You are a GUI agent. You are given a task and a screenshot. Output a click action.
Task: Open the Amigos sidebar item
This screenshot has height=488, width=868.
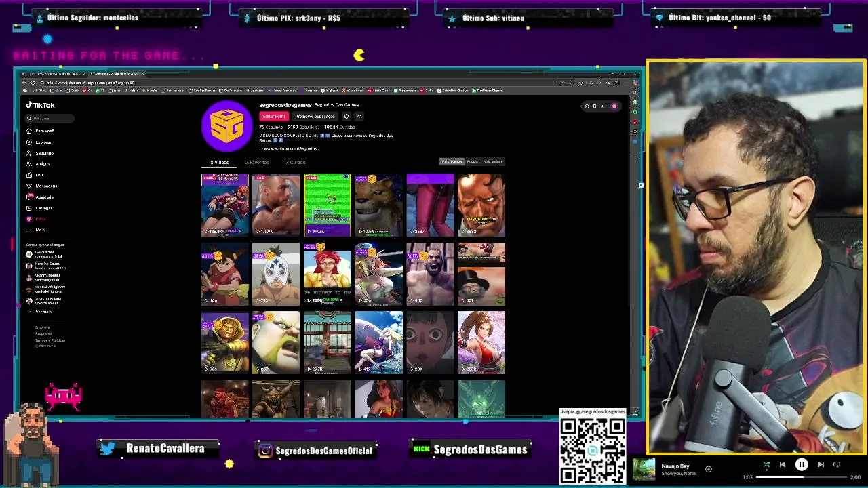[x=38, y=164]
